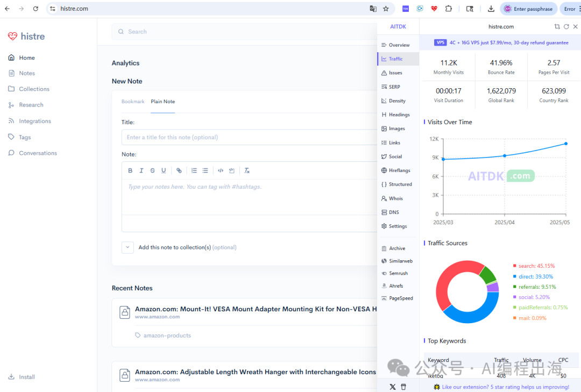This screenshot has height=392, width=581.
Task: Bookmark this page with the star icon
Action: [386, 9]
